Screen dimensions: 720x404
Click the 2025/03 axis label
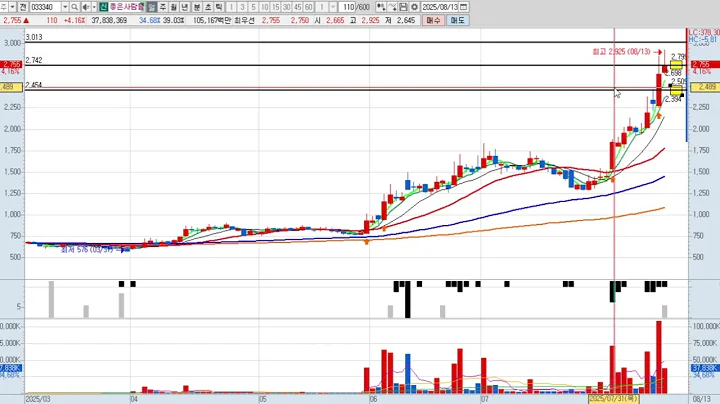click(38, 399)
